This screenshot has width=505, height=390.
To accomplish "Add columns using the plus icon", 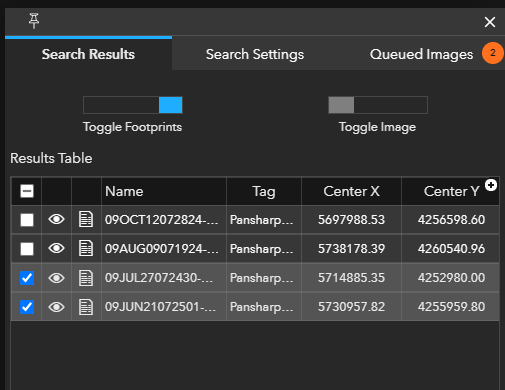I will click(x=491, y=185).
